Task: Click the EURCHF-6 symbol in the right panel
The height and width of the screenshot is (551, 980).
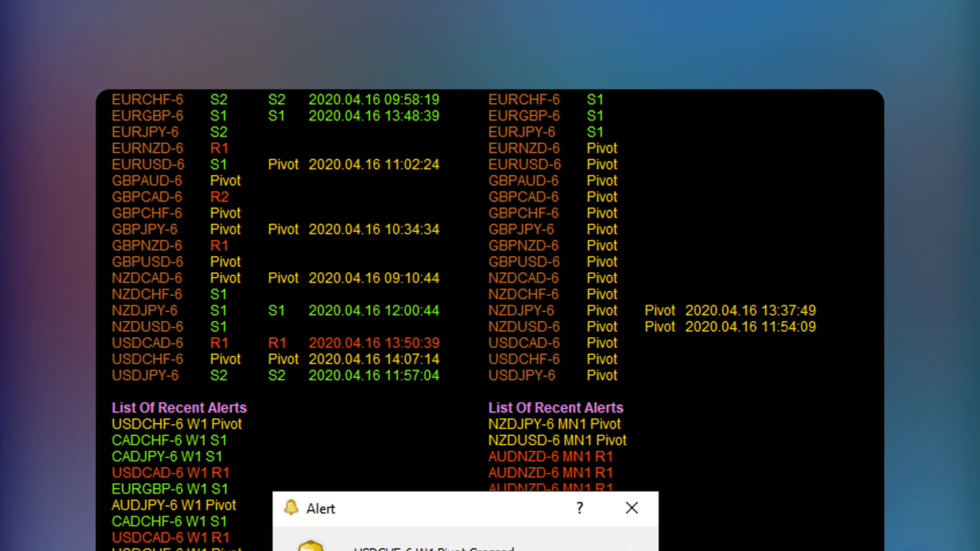Action: pos(524,100)
